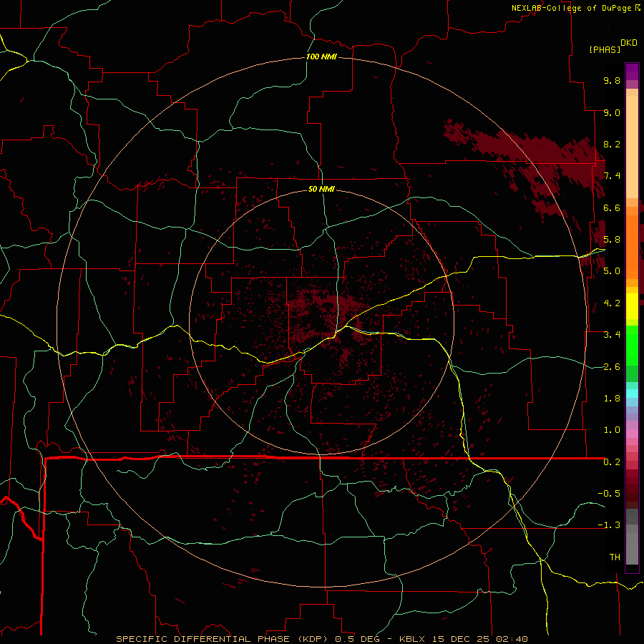Click the [PHAS] units label

coord(605,49)
